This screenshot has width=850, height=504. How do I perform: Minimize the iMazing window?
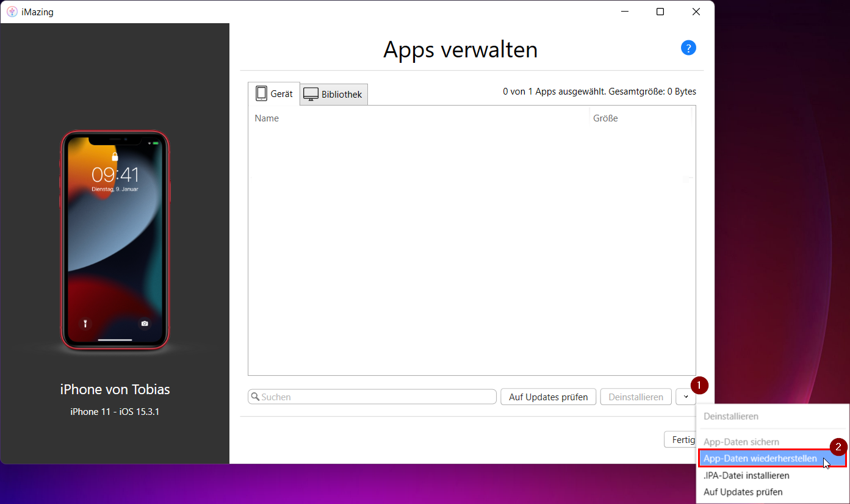tap(624, 12)
